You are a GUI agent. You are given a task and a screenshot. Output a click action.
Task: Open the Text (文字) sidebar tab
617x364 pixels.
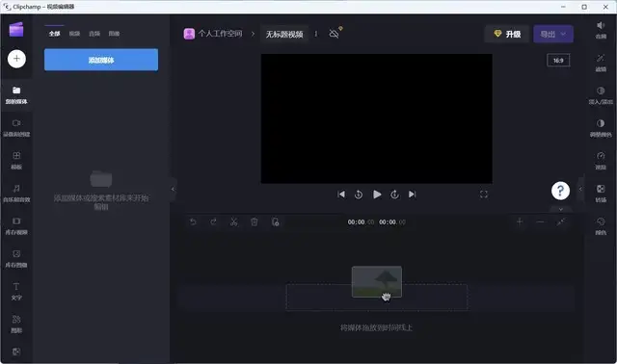pyautogui.click(x=16, y=291)
